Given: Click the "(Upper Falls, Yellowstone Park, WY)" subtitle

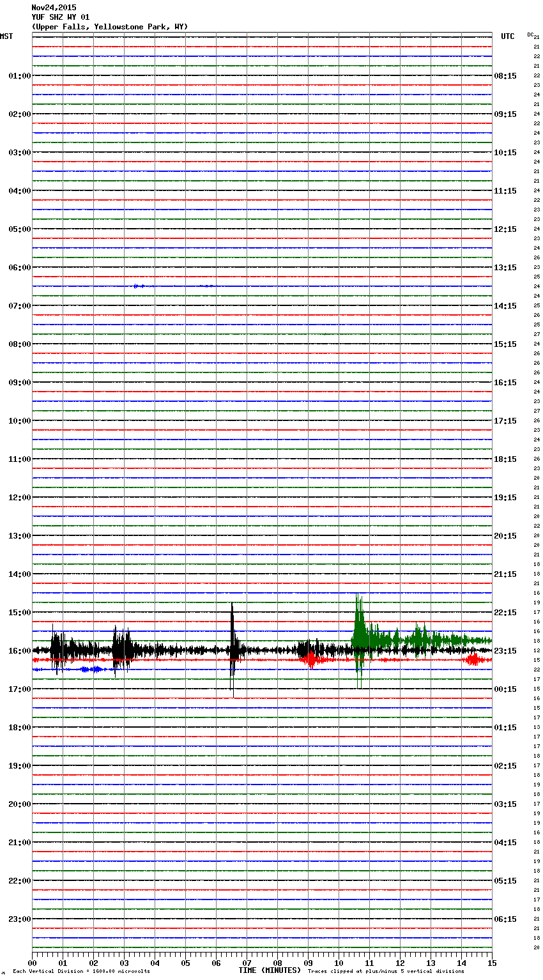Looking at the screenshot, I should 110,27.
